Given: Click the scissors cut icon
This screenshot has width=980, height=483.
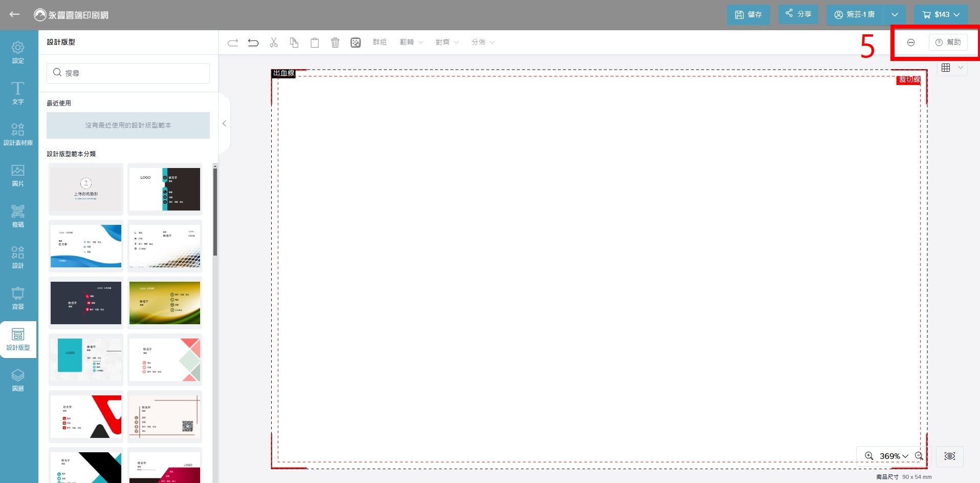Looking at the screenshot, I should click(274, 43).
